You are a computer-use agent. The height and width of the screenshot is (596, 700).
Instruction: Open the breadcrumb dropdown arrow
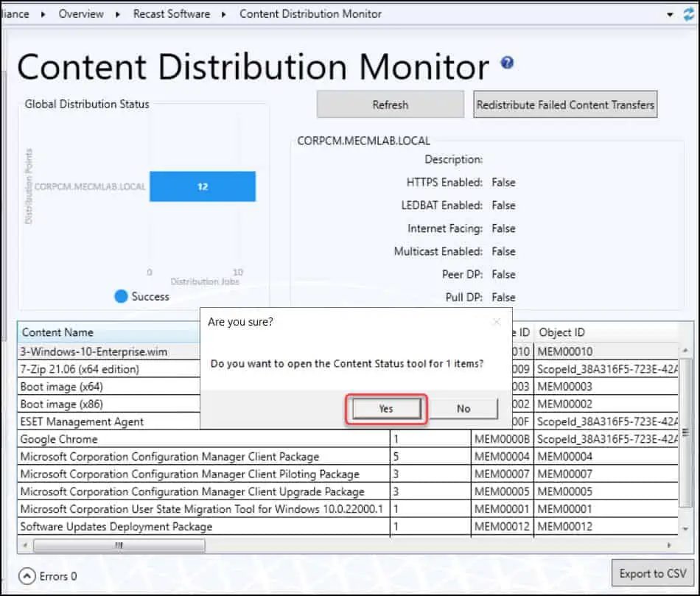tap(670, 15)
